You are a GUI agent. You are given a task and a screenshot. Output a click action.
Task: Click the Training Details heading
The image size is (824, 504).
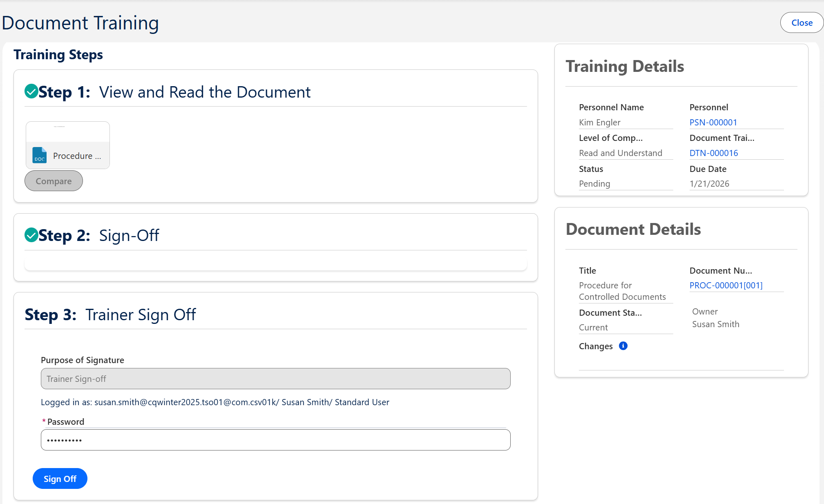tap(625, 67)
